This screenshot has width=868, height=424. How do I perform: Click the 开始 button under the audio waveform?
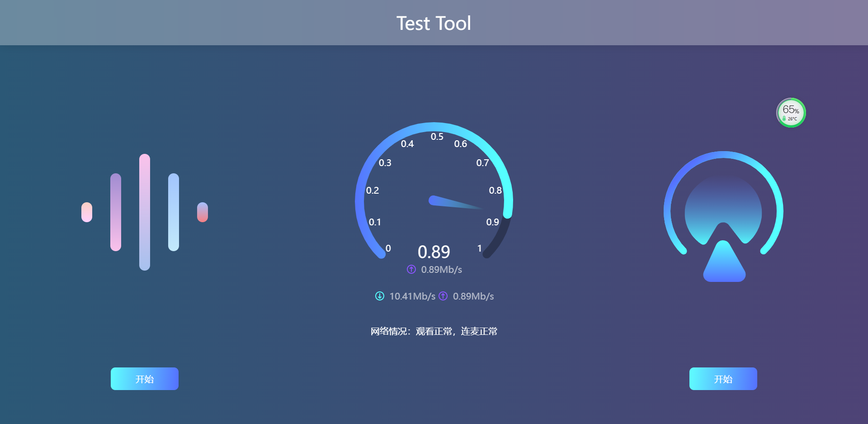tap(145, 379)
